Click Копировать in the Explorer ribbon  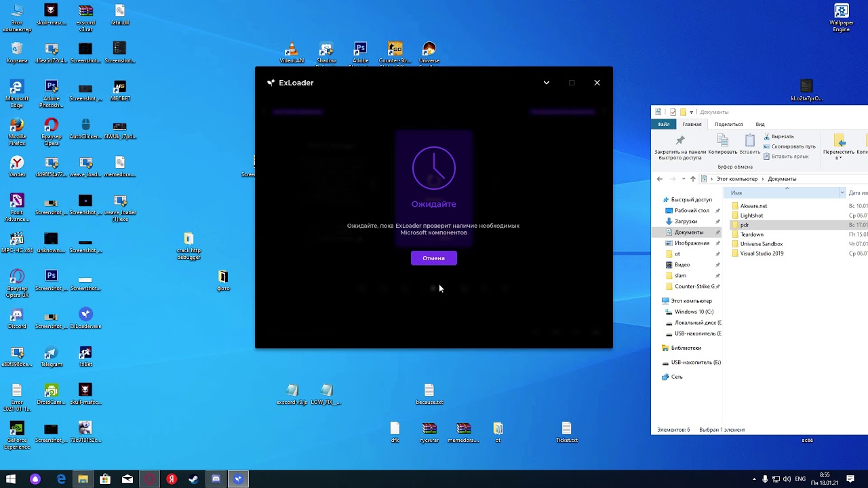(722, 144)
